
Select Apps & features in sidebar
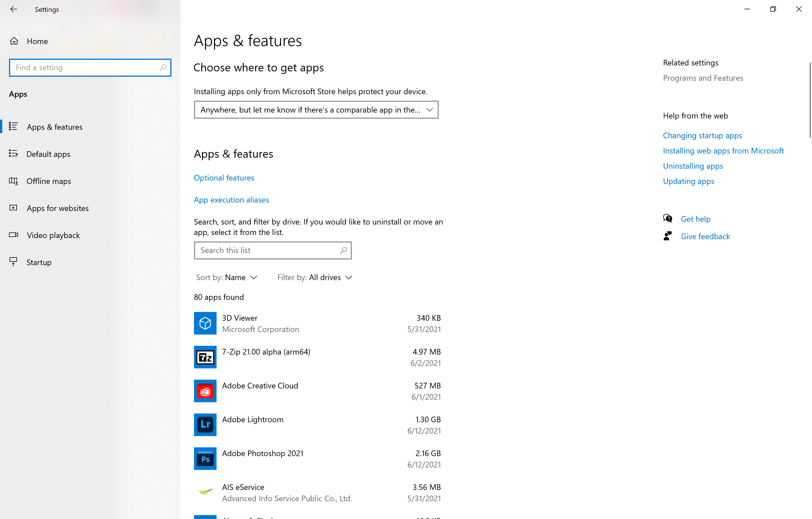pos(90,127)
